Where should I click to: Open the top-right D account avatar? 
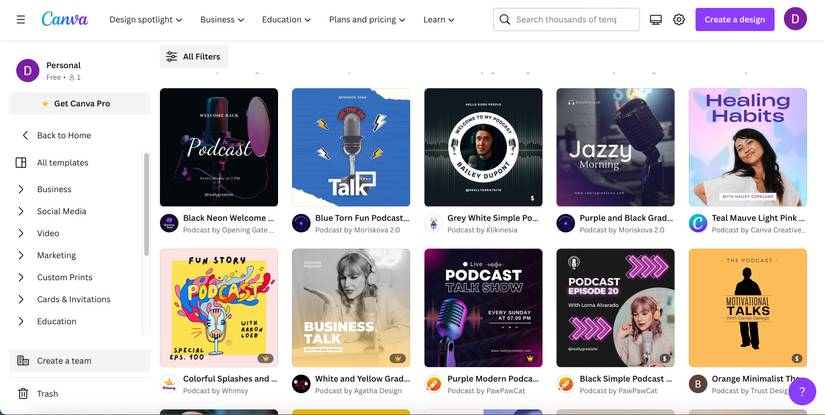click(x=795, y=19)
